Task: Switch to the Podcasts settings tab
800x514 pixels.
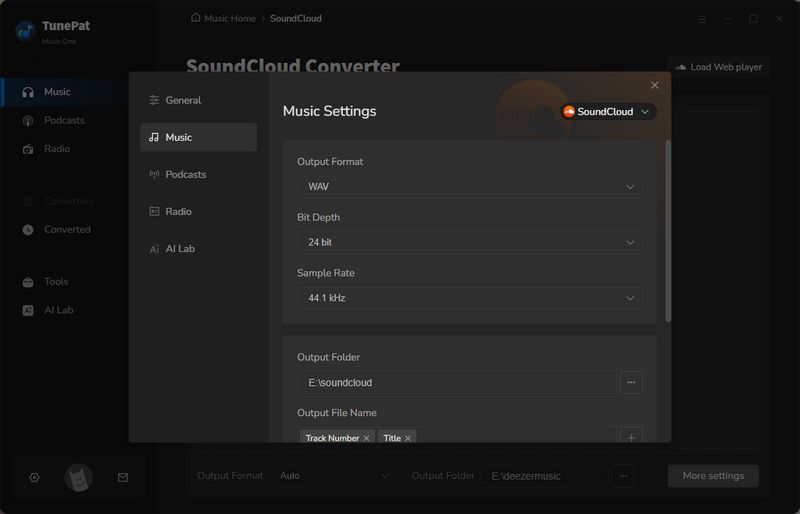Action: click(185, 174)
